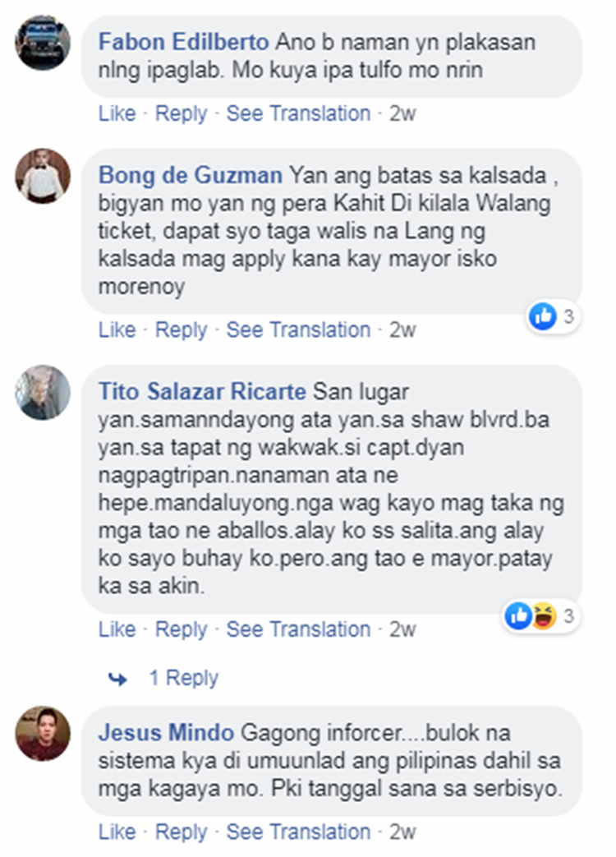
Task: Open Fabon Edilberto's profile name link
Action: click(x=184, y=42)
